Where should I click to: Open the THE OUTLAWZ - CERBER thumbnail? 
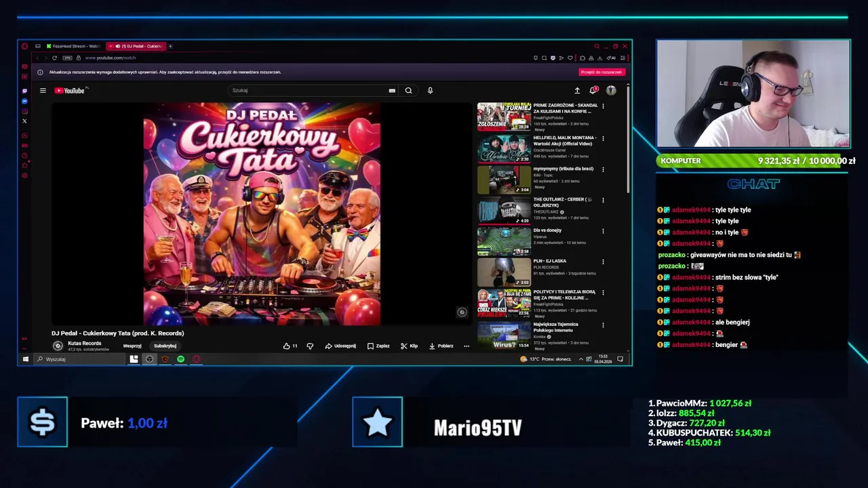tap(504, 211)
